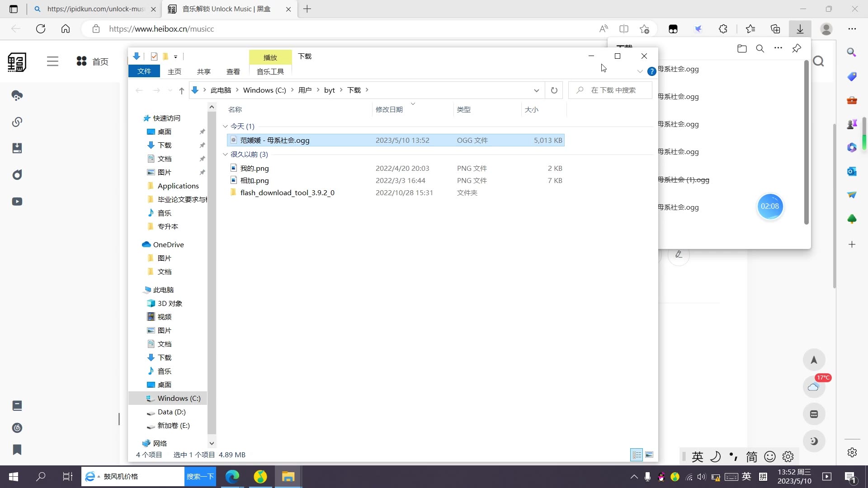Collapse the 今天 (1) file group
The image size is (868, 488).
[x=225, y=127]
